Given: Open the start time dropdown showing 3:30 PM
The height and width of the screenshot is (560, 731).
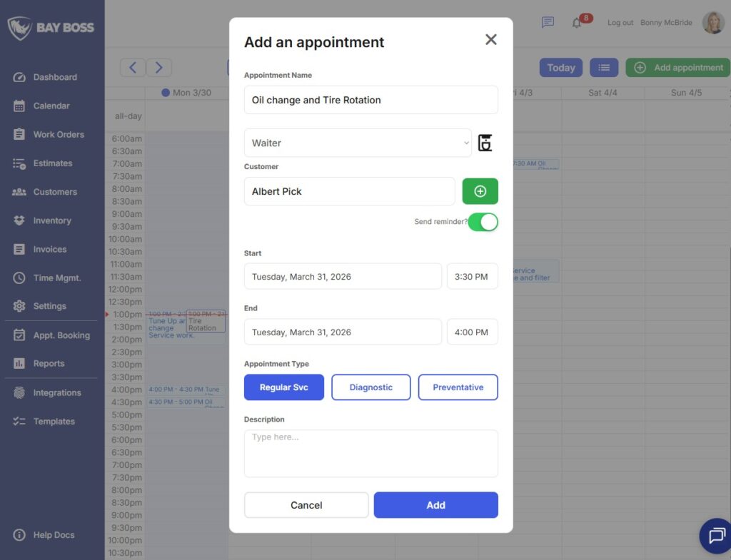Looking at the screenshot, I should (x=472, y=277).
